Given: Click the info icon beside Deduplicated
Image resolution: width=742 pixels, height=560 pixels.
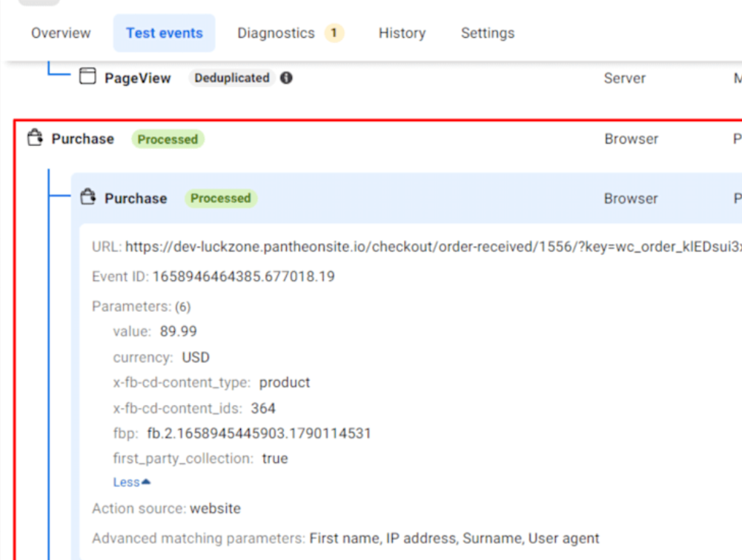Looking at the screenshot, I should tap(286, 78).
